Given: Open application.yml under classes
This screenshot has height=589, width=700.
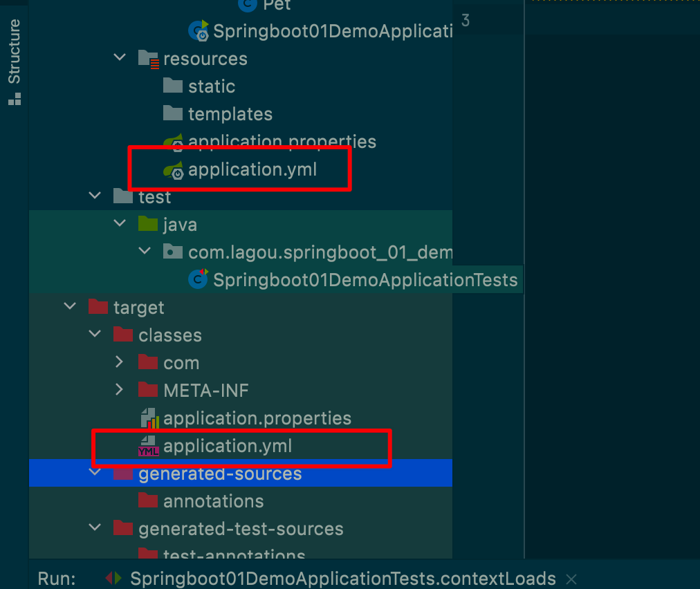Looking at the screenshot, I should (228, 446).
